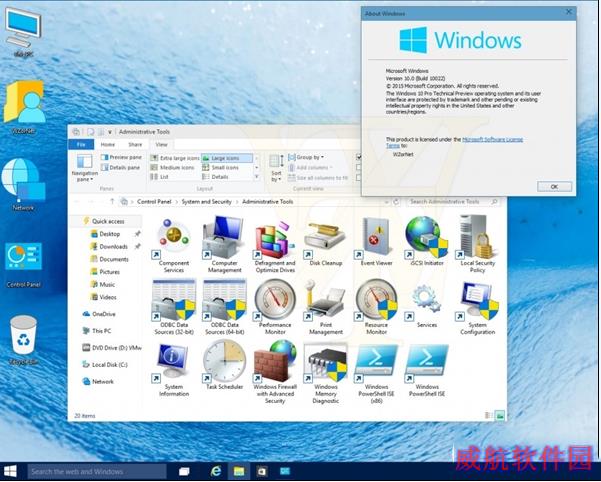
Task: Expand the layout gallery more arrow
Action: coord(257,177)
